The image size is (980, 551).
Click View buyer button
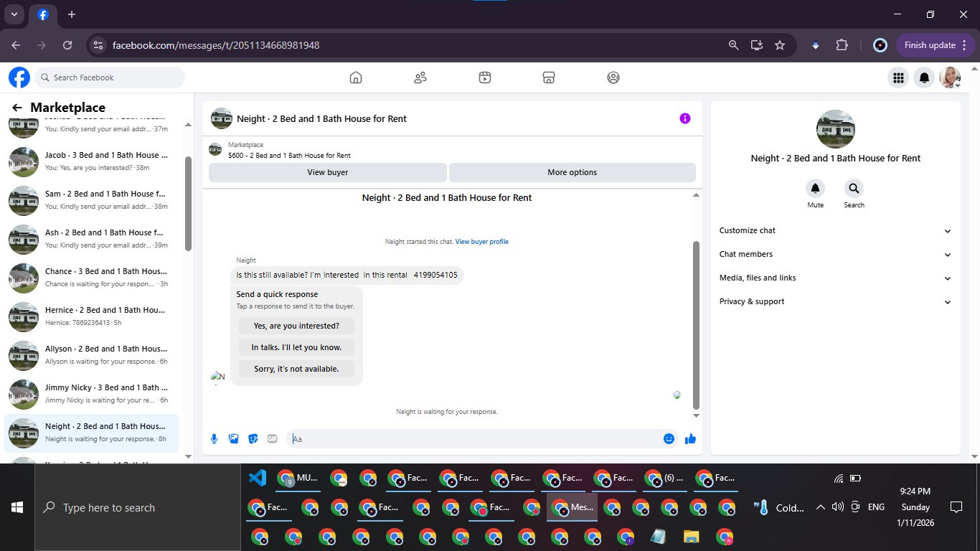point(328,172)
